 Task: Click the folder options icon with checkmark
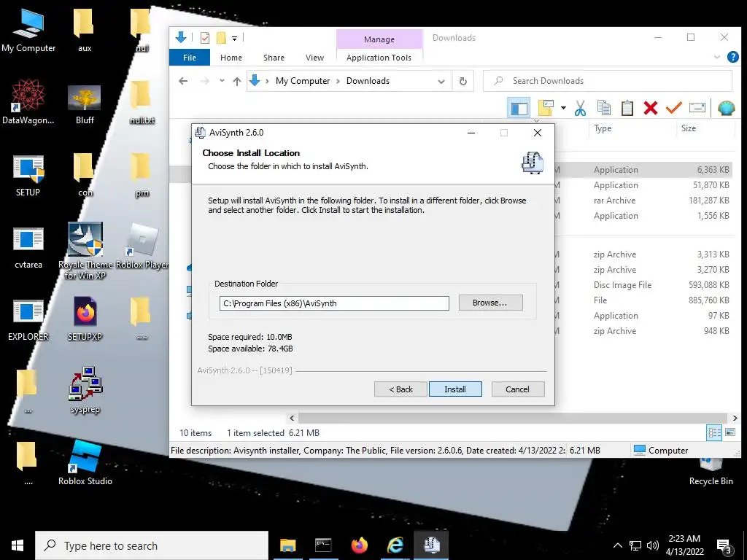pyautogui.click(x=546, y=108)
